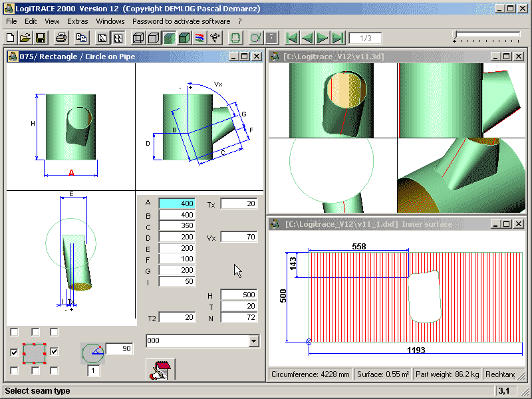Click the copy documents toolbar icon
Viewport: 532px width, 399px height.
81,38
